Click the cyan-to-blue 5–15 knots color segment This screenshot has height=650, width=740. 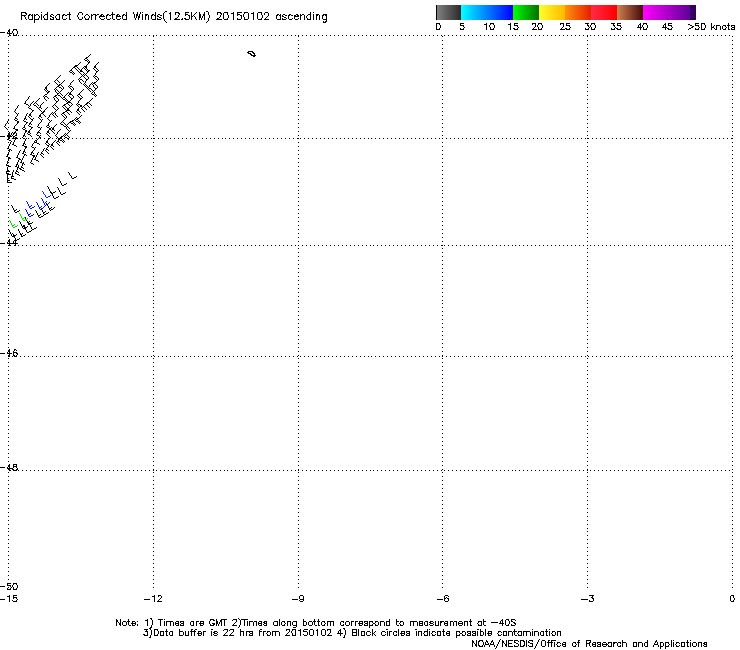click(487, 12)
